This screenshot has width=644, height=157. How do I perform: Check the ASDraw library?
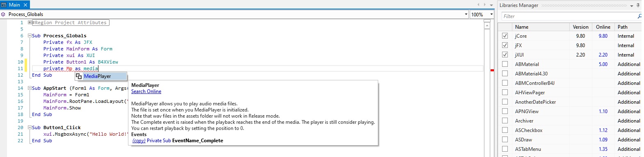pyautogui.click(x=505, y=140)
